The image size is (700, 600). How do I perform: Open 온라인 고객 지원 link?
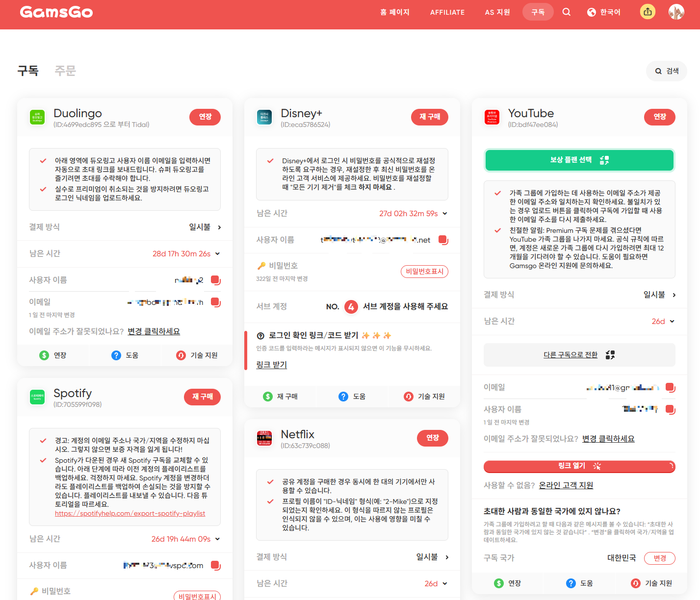(566, 485)
